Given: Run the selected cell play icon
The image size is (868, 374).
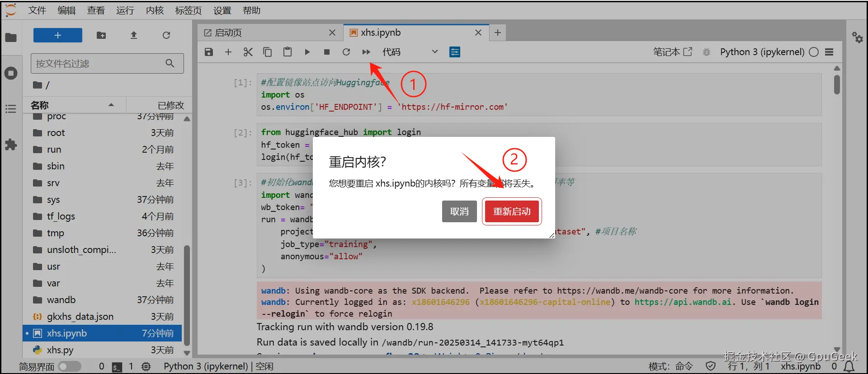Looking at the screenshot, I should pos(307,52).
